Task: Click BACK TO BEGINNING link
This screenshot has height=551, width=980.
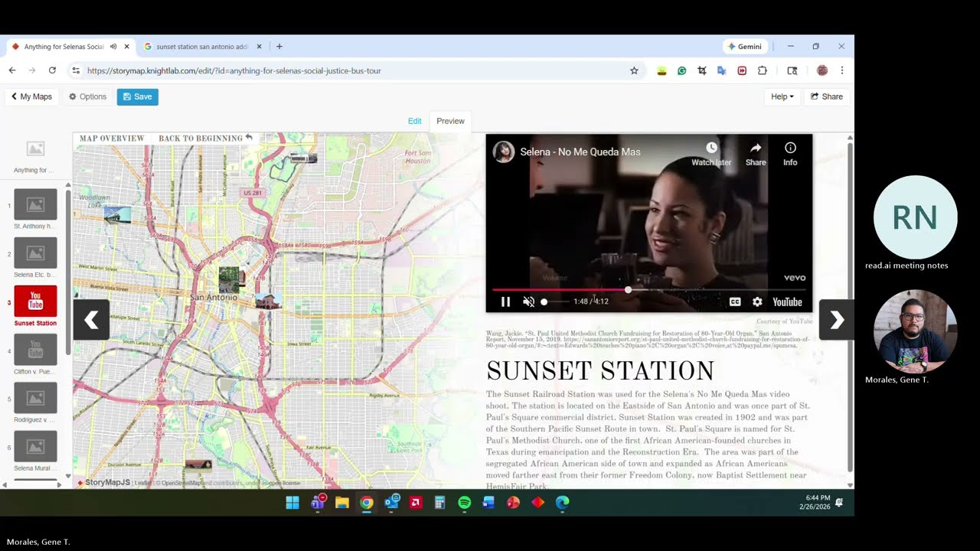Action: 205,139
